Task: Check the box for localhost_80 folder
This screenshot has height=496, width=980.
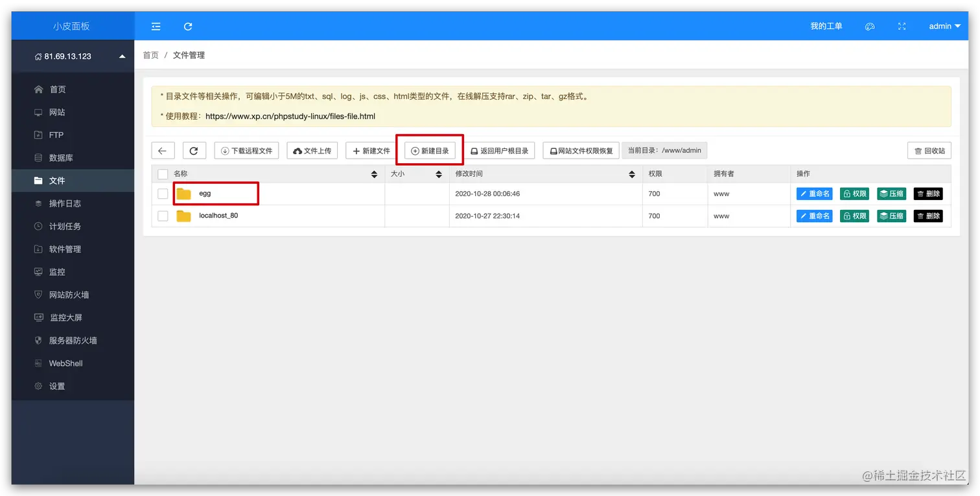Action: point(163,216)
